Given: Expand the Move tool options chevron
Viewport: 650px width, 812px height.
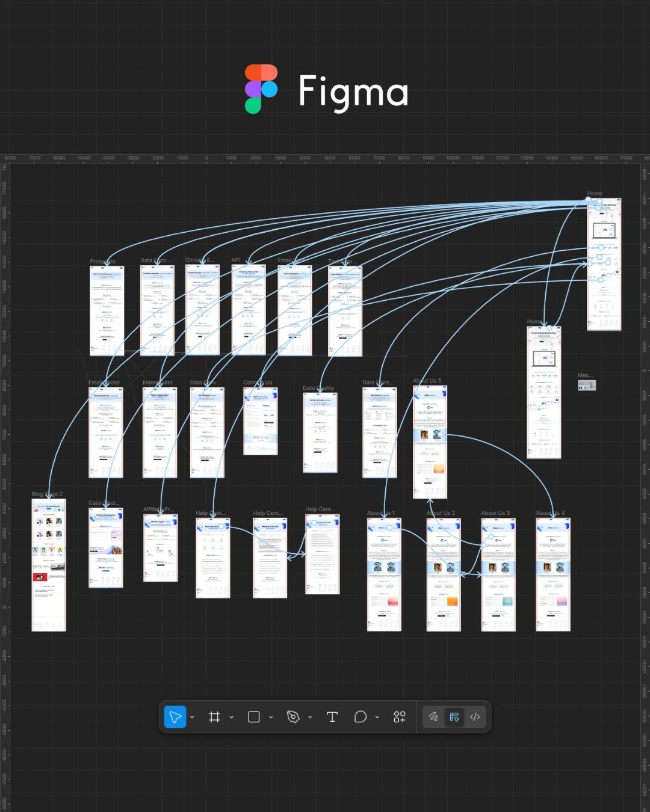Looking at the screenshot, I should point(192,718).
